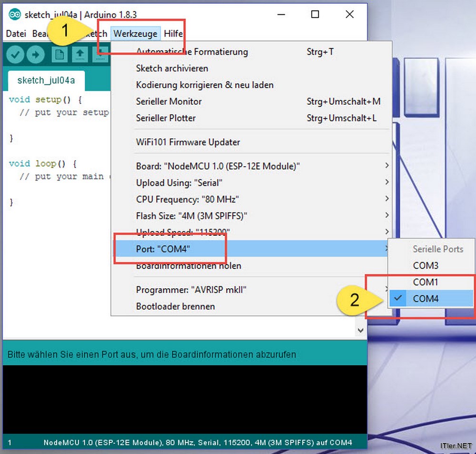
Task: Open the Datei menu
Action: point(16,34)
